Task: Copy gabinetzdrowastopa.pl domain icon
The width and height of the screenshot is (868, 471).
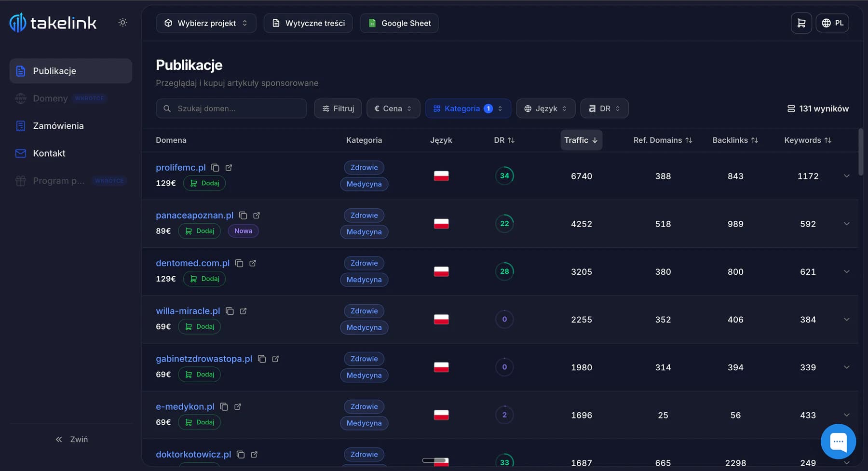Action: [262, 359]
